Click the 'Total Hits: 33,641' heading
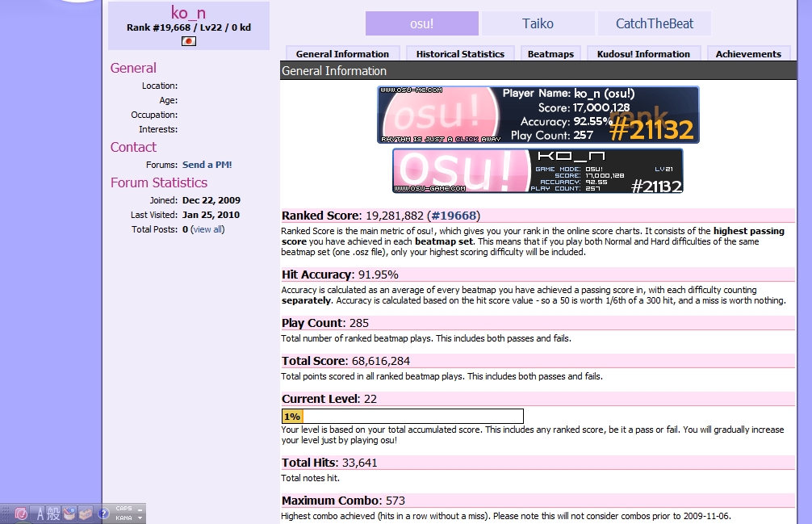 pyautogui.click(x=329, y=463)
